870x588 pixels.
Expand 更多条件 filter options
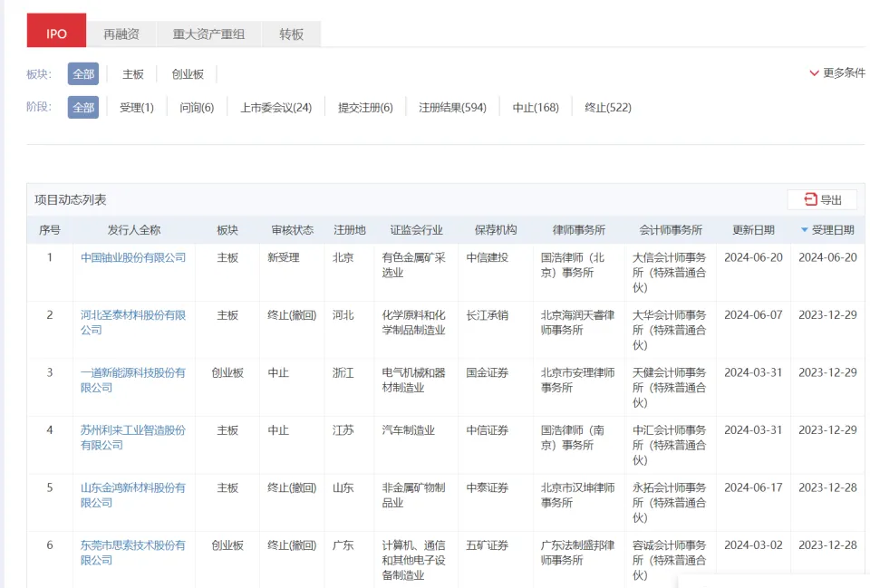(x=836, y=73)
